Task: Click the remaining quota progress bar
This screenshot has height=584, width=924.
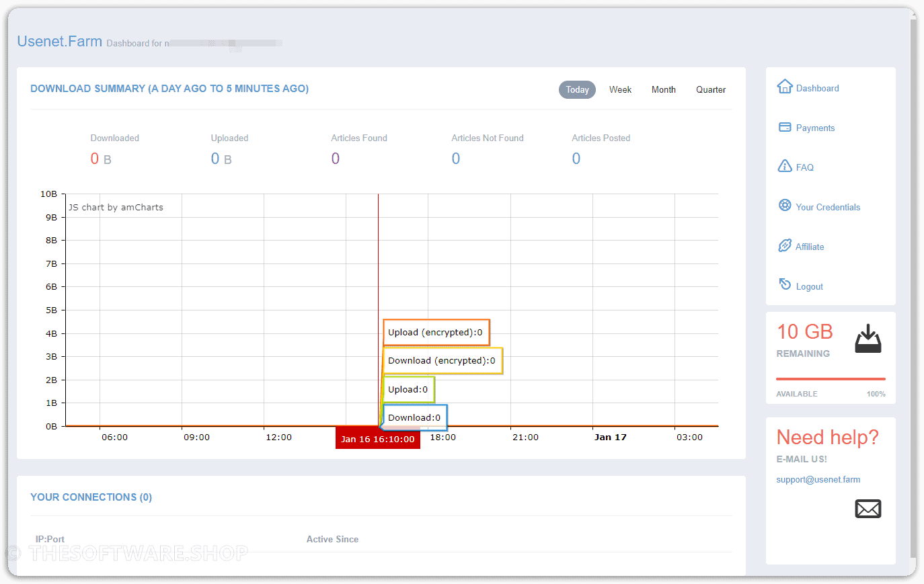Action: pyautogui.click(x=831, y=379)
